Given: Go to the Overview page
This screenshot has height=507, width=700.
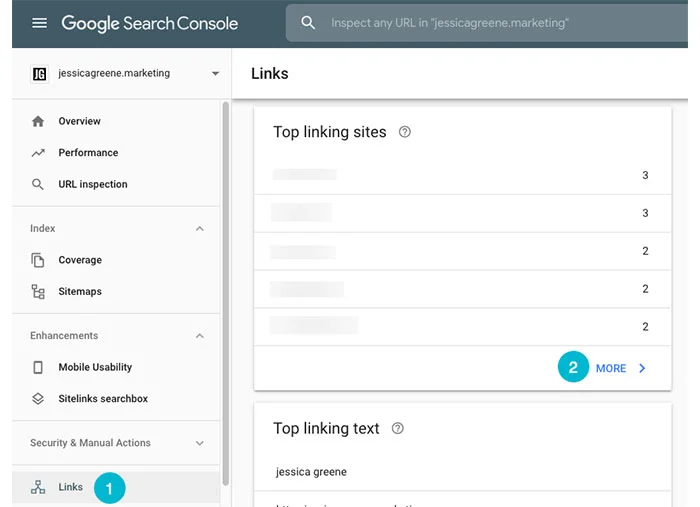Looking at the screenshot, I should 79,121.
